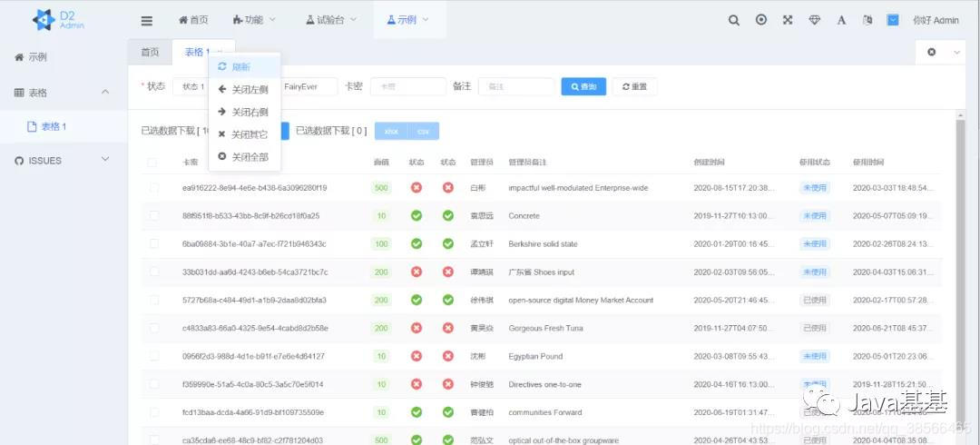980x445 pixels.
Task: Switch to the 首页 page tab
Action: pos(150,52)
